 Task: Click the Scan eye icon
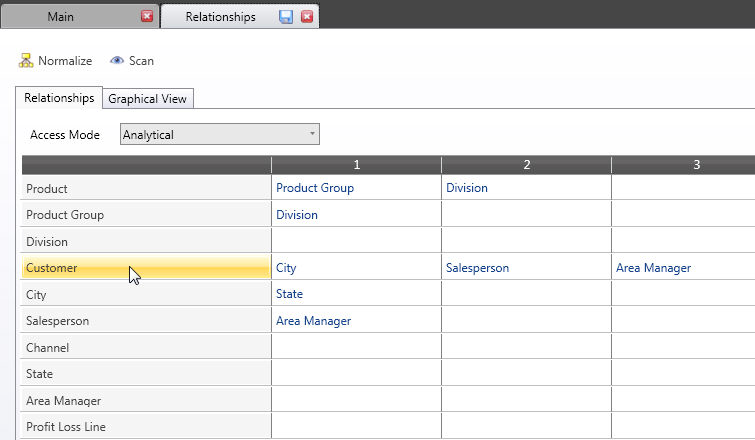[x=117, y=61]
